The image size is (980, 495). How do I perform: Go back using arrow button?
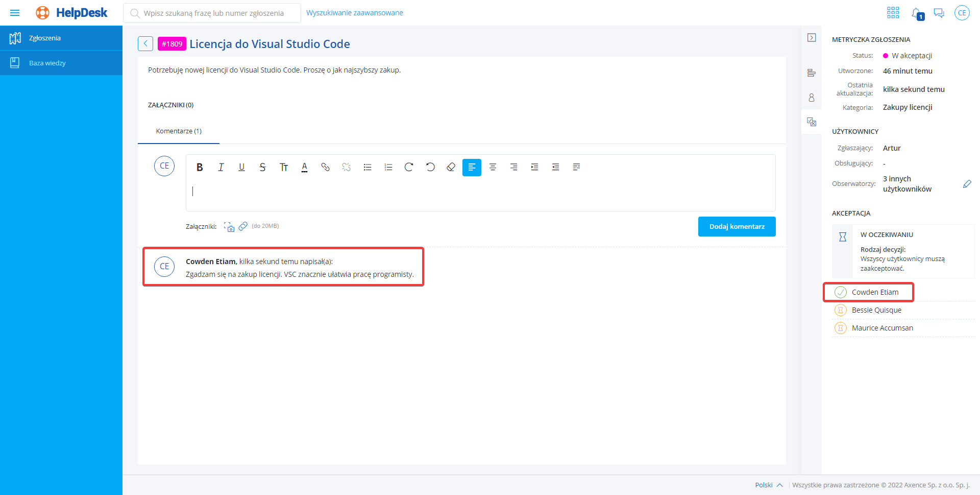tap(145, 44)
